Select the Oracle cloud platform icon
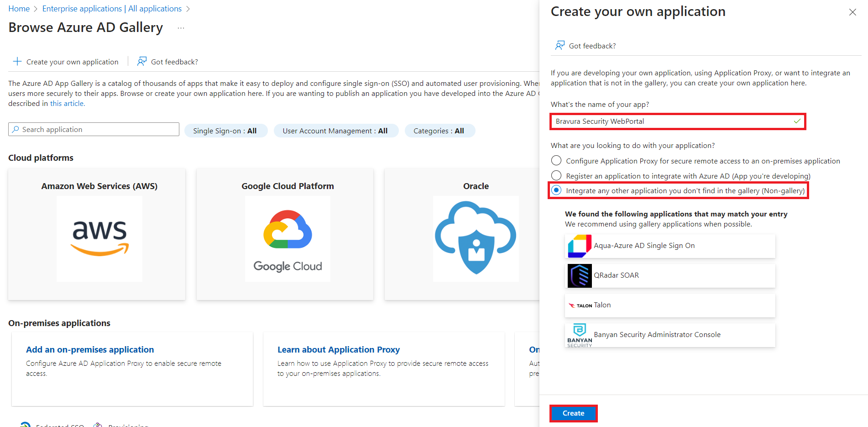This screenshot has height=427, width=868. click(476, 238)
